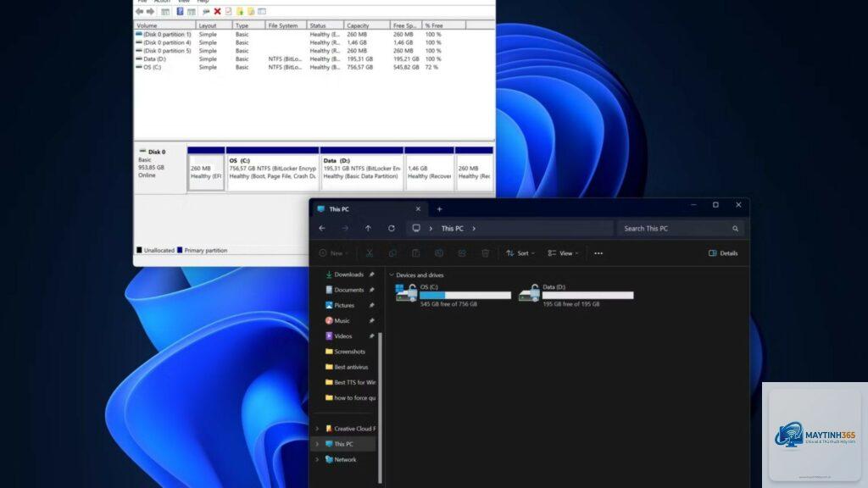Refresh the This PC view
The width and height of the screenshot is (868, 488).
392,228
